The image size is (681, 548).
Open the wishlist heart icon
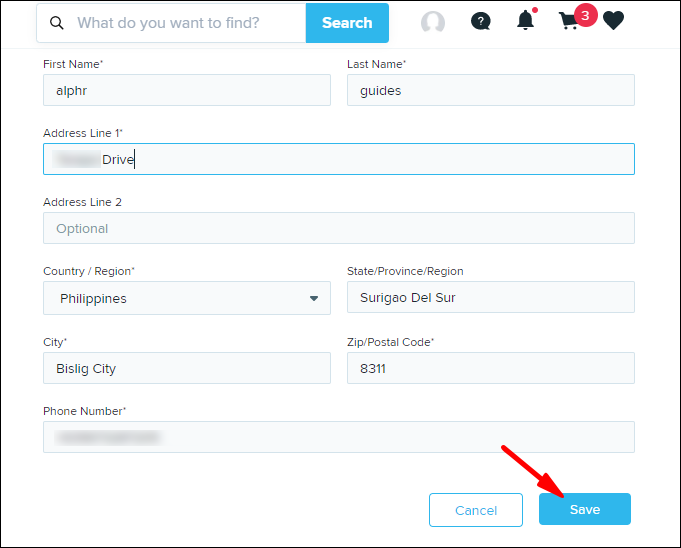click(x=613, y=21)
